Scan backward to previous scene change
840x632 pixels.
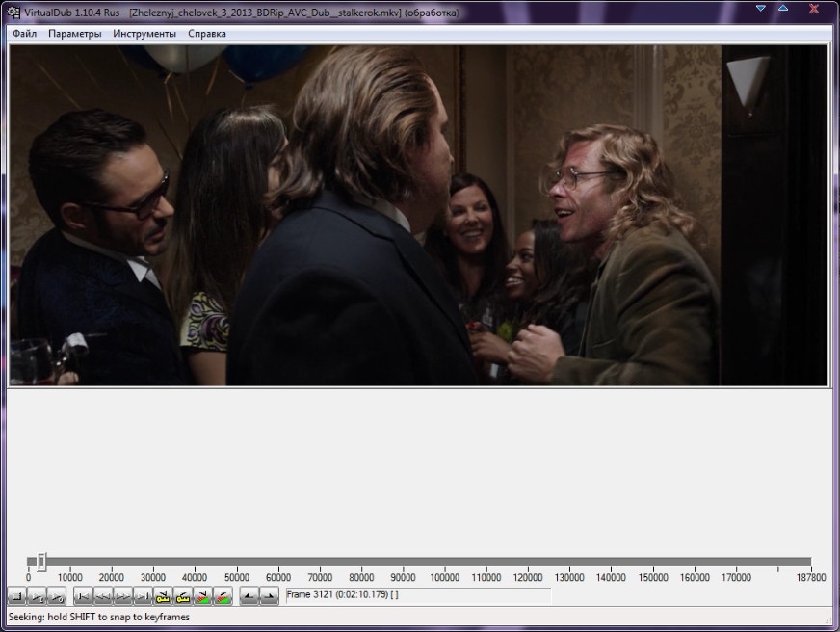(x=202, y=596)
